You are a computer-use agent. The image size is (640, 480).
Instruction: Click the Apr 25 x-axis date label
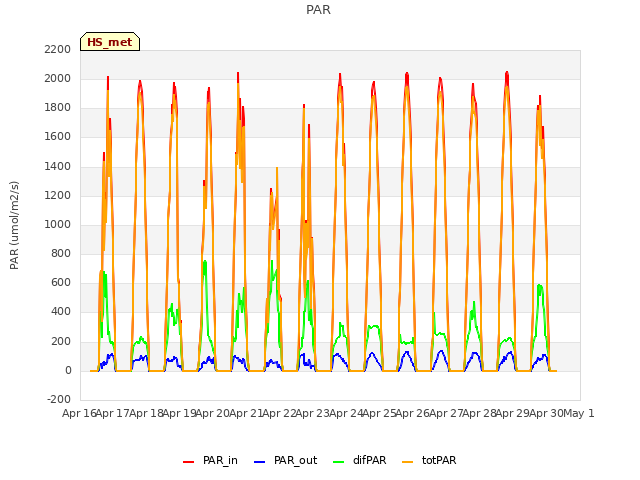click(379, 413)
